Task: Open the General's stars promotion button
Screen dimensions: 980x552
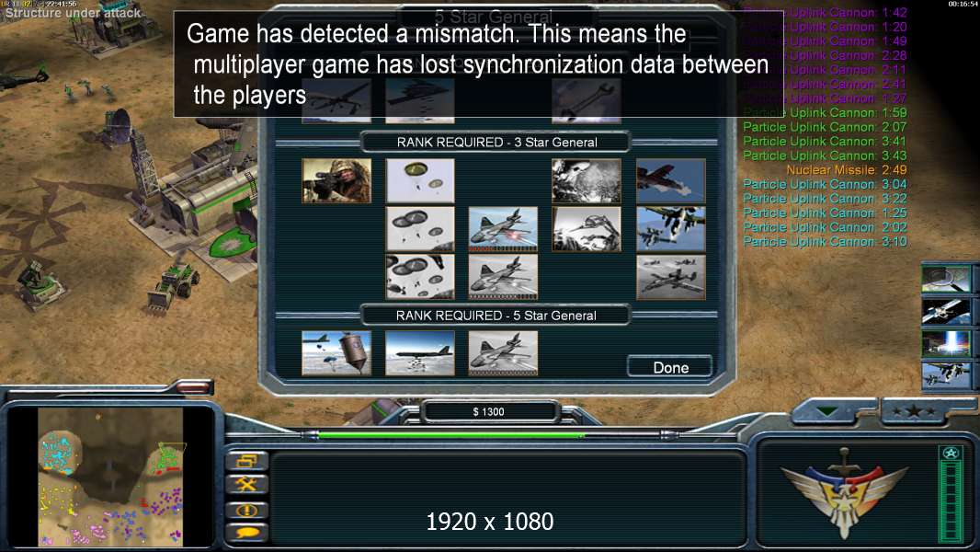Action: 915,411
